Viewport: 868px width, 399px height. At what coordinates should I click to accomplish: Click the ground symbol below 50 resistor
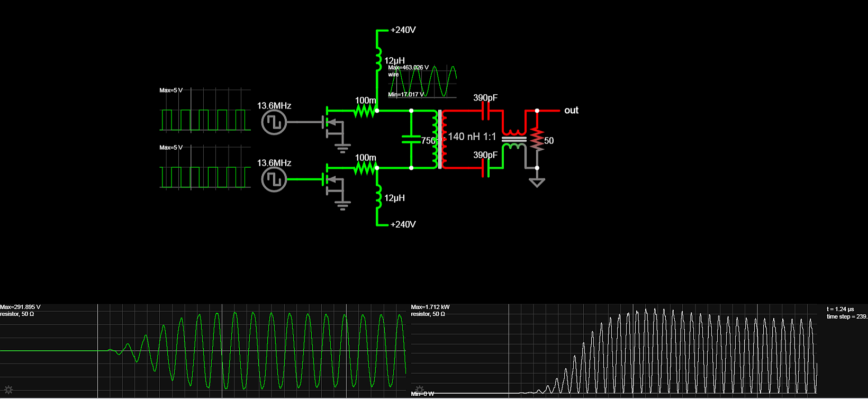(537, 182)
